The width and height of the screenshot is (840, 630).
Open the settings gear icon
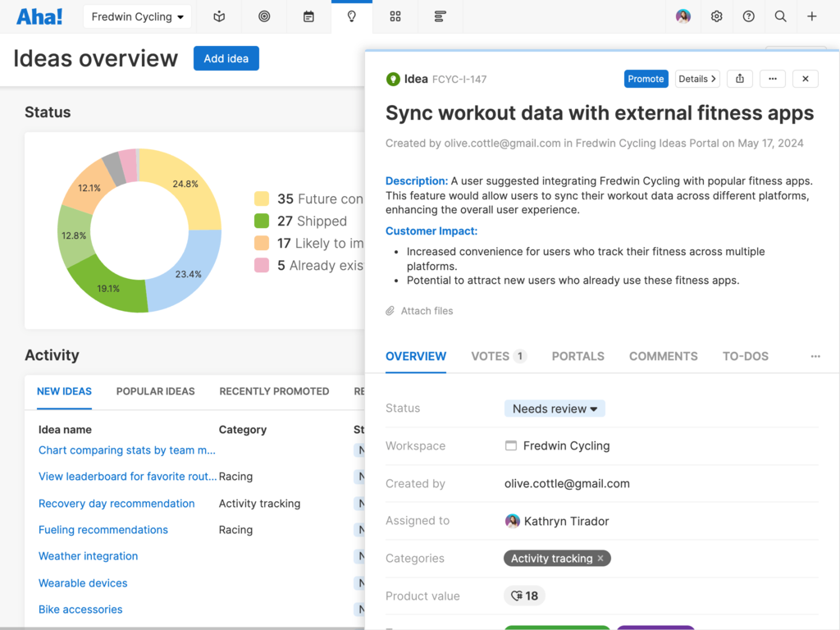click(716, 16)
